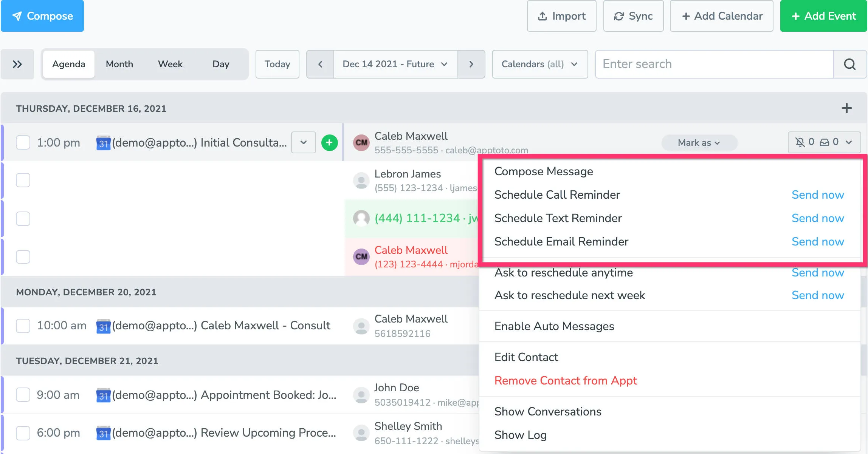Click Remove Contact from Appt
The image size is (868, 454).
coord(566,380)
